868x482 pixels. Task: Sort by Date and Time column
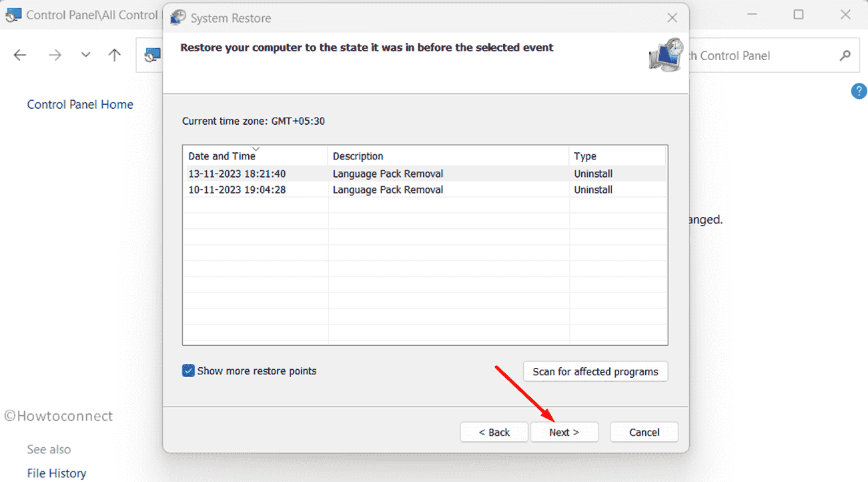[x=222, y=156]
